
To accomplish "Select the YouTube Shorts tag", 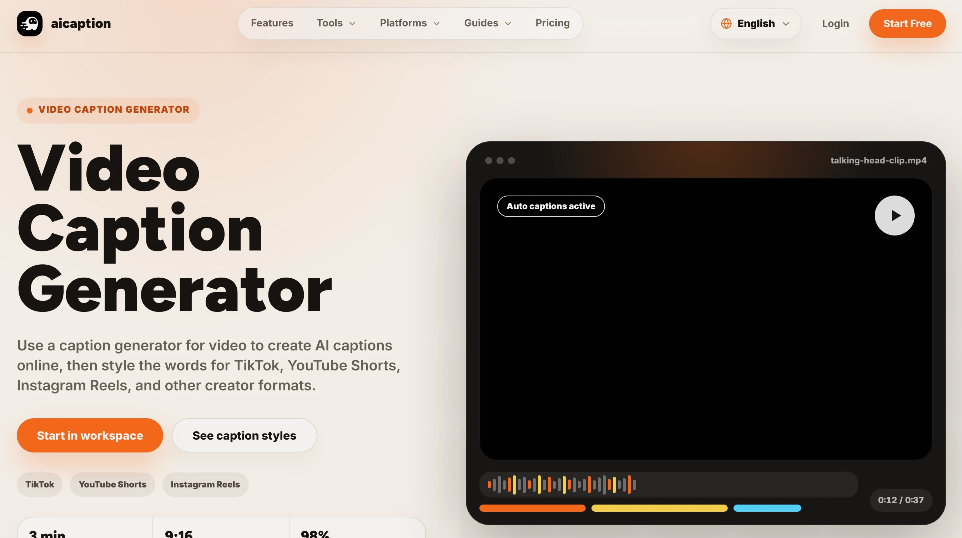I will pos(112,485).
